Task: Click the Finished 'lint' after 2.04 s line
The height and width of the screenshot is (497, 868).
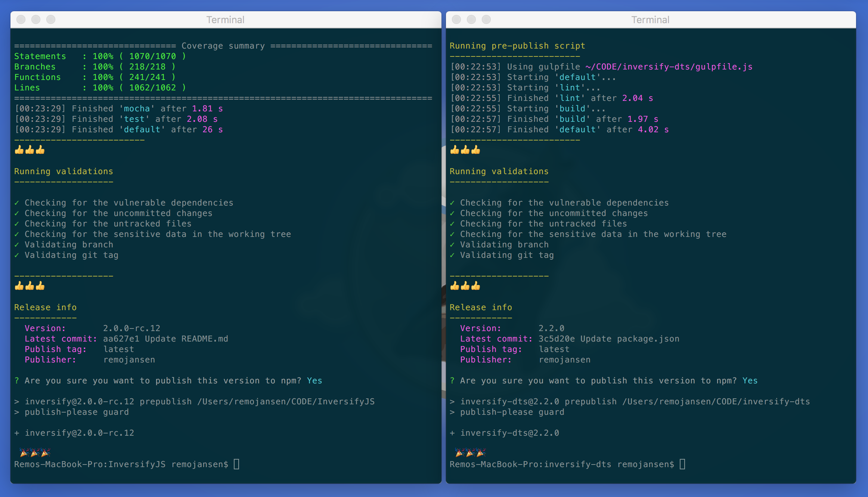Action: [x=552, y=98]
